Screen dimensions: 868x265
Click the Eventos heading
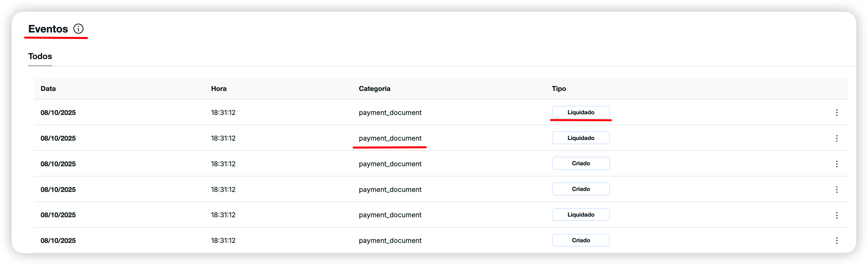48,29
